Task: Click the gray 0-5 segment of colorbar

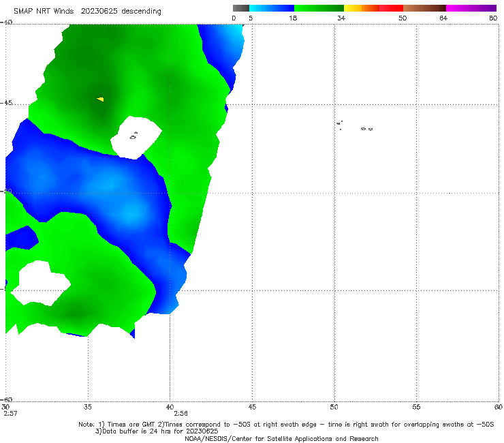Action: point(240,8)
